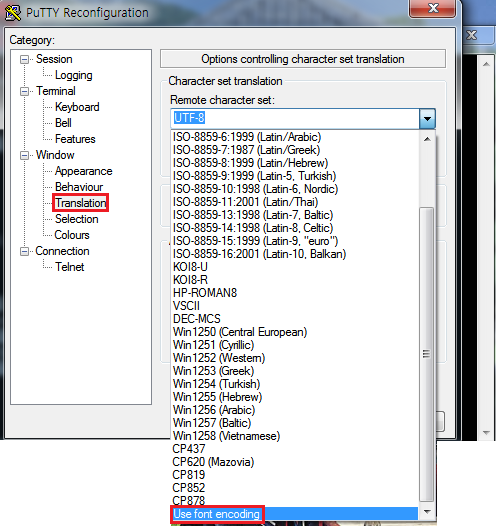Screen dimensions: 496x526
Task: Choose ISO-8859-6:1999 (Latin/Arabic)
Action: 295,137
